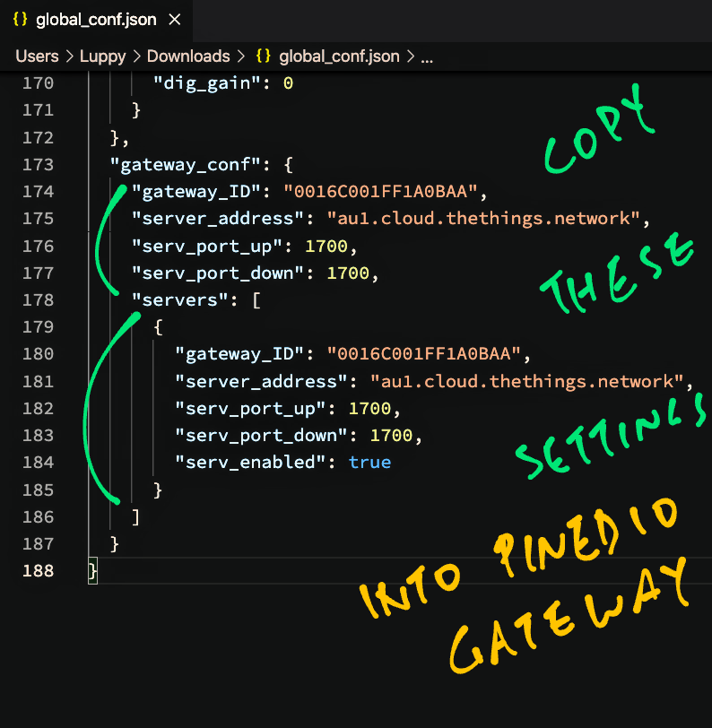712x728 pixels.
Task: Close the global_conf.json editor tab
Action: click(x=174, y=19)
